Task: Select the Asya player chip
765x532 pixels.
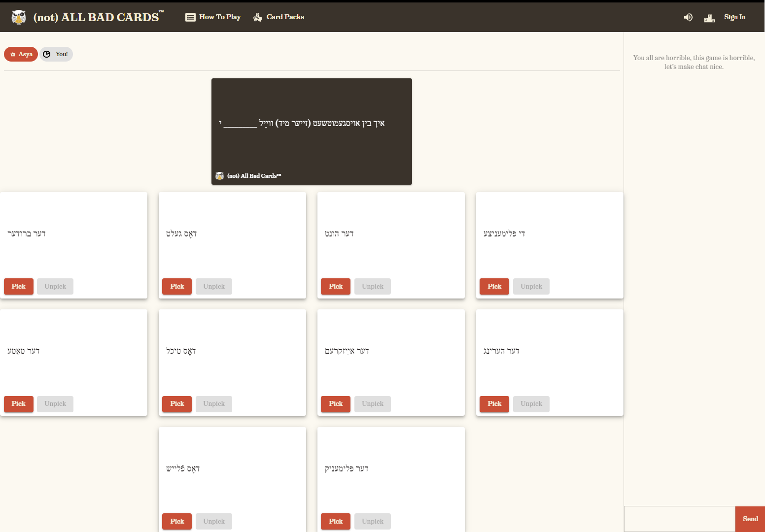Action: 21,54
